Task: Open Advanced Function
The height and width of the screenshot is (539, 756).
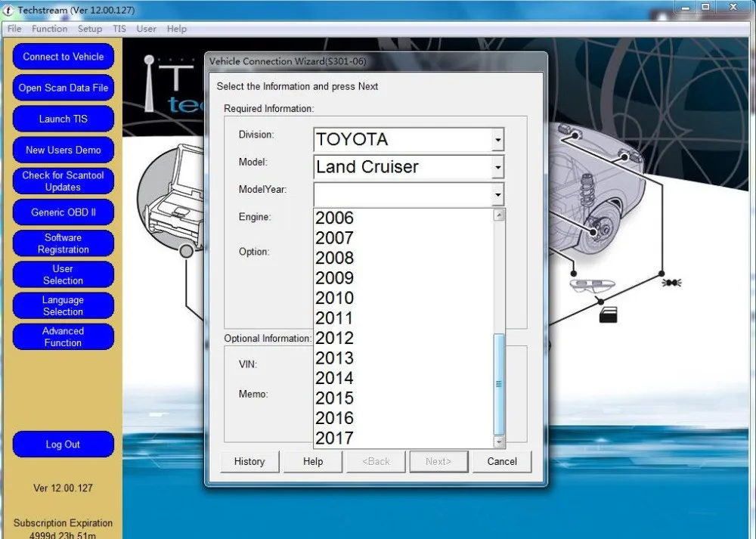Action: pyautogui.click(x=64, y=336)
